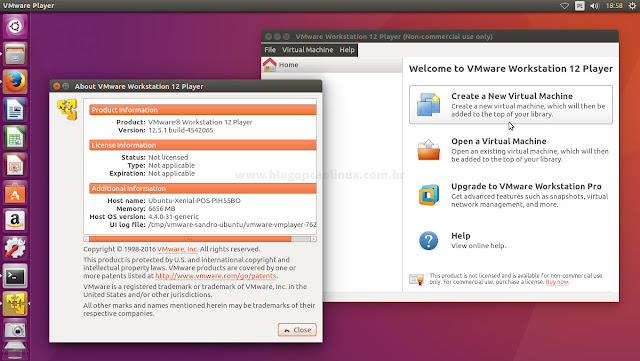Click the scrollbar left arrow in About dialog
640x361 pixels.
(86, 239)
